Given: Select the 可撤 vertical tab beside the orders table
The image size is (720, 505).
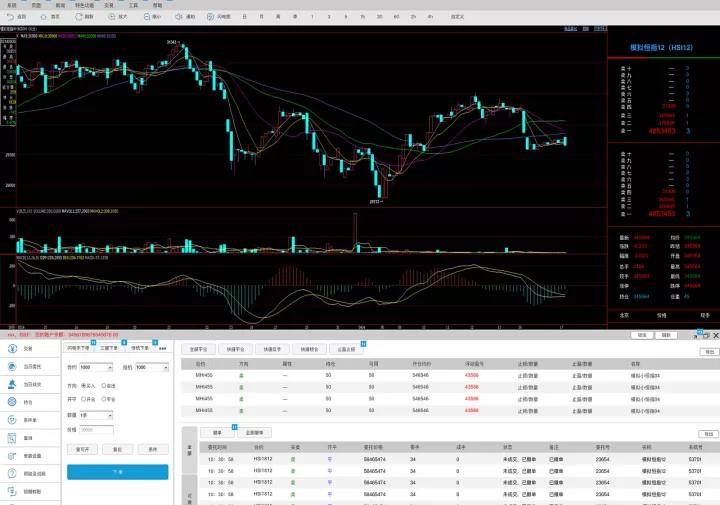Looking at the screenshot, I should [x=190, y=491].
